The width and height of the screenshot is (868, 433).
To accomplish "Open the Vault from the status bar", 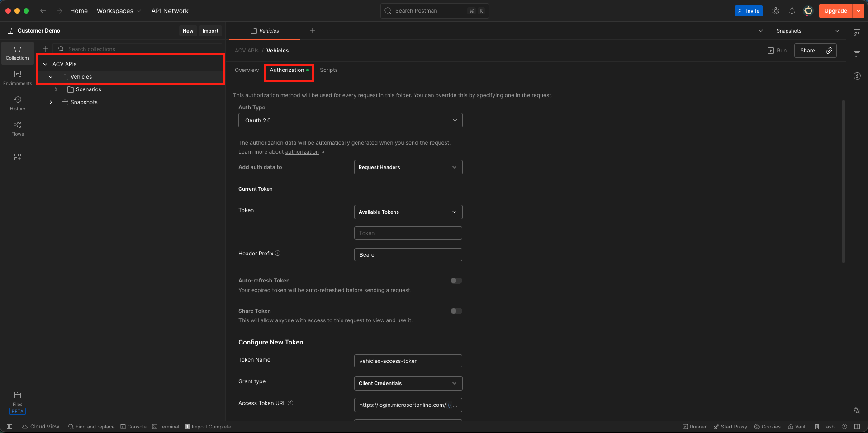I will [x=797, y=426].
